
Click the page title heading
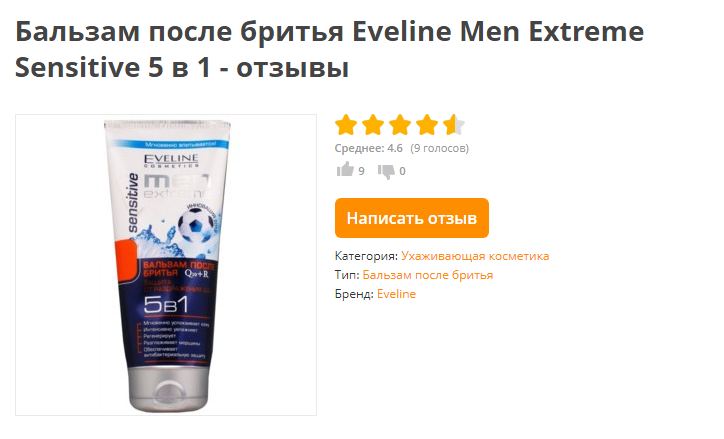[329, 49]
